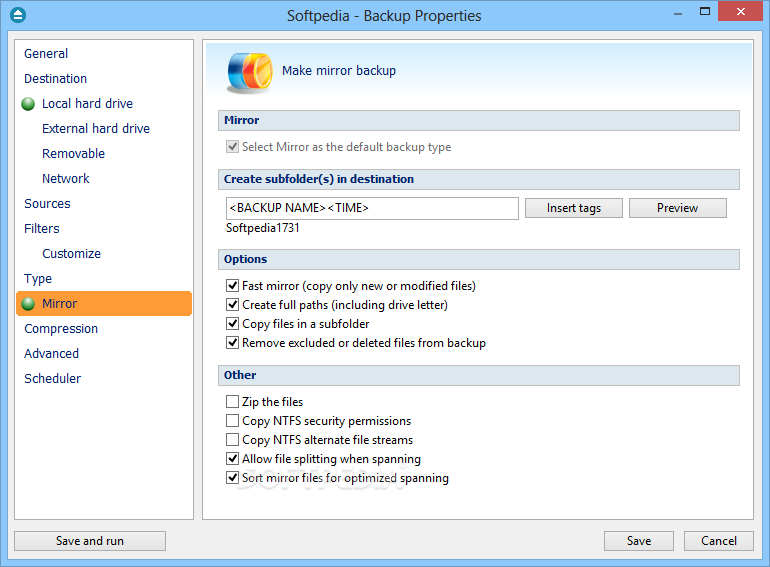
Task: Open Customize under Filters
Action: (72, 254)
